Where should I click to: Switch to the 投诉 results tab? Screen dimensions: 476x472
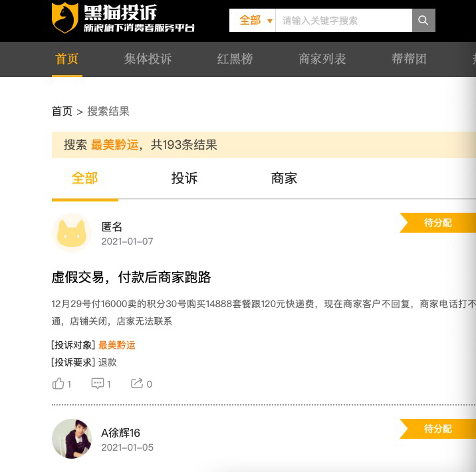pyautogui.click(x=184, y=178)
